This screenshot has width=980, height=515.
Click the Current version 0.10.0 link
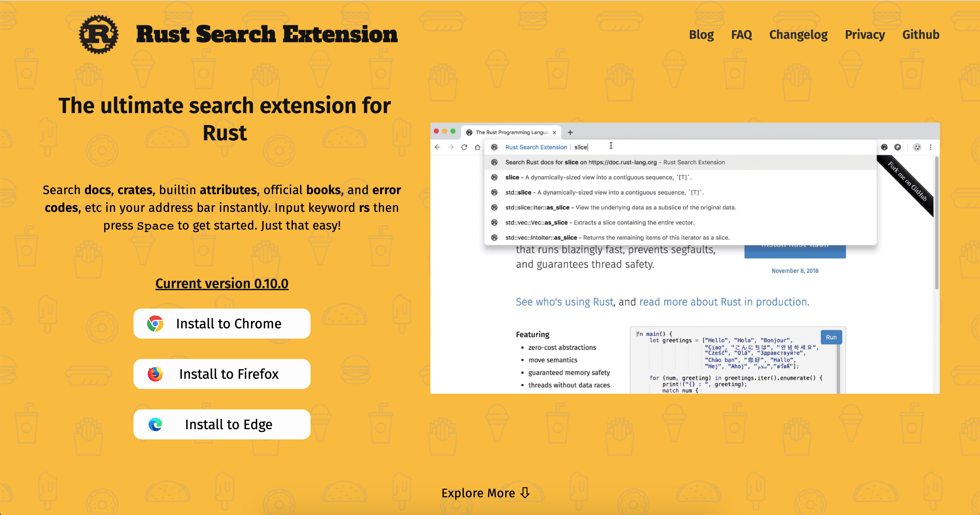[x=222, y=284]
